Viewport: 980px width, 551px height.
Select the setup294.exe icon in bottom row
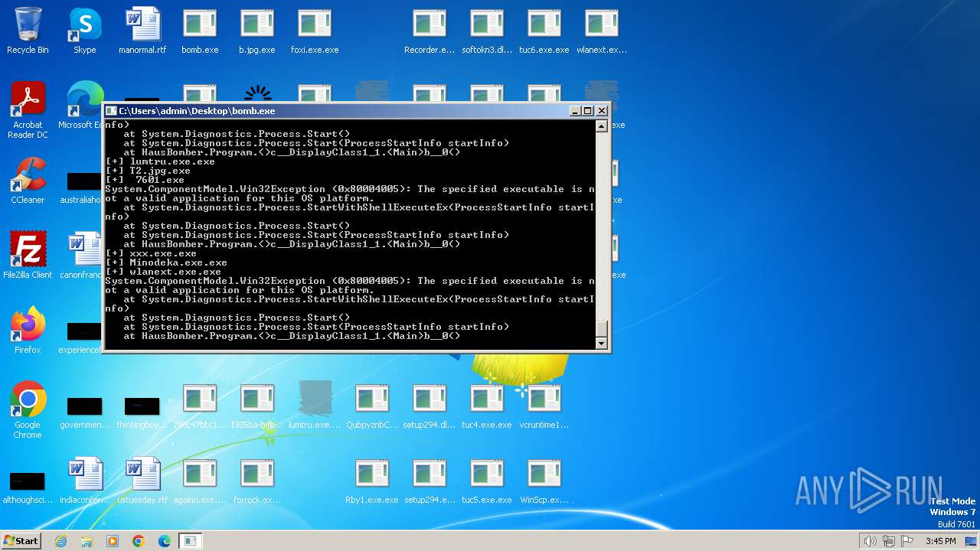tap(430, 481)
